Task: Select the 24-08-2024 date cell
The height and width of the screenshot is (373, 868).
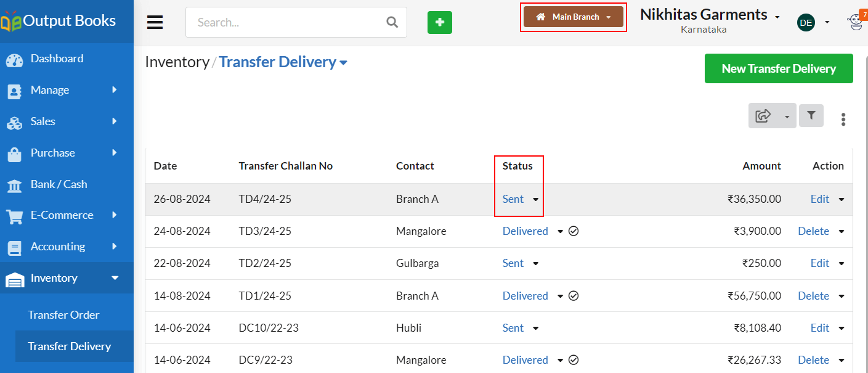Action: coord(182,231)
